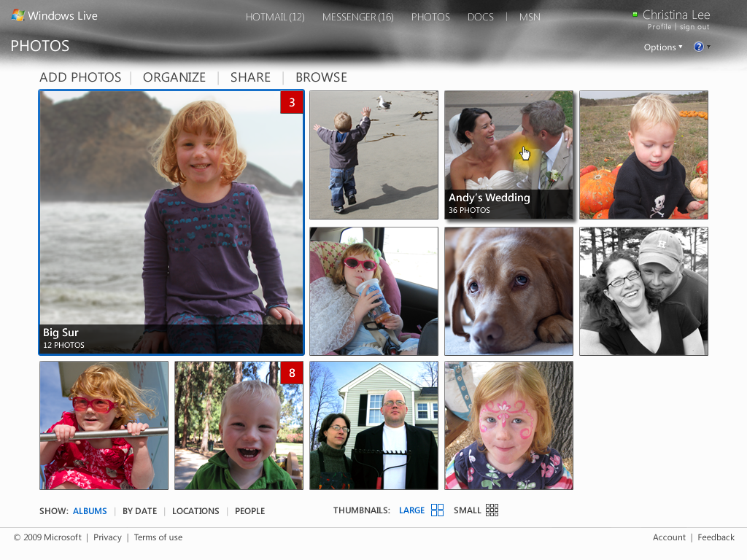Show photos by Albums
This screenshot has width=747, height=560.
tap(90, 511)
